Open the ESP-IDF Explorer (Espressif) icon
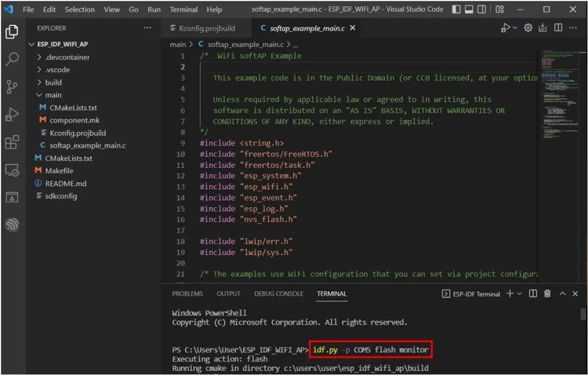 [12, 225]
